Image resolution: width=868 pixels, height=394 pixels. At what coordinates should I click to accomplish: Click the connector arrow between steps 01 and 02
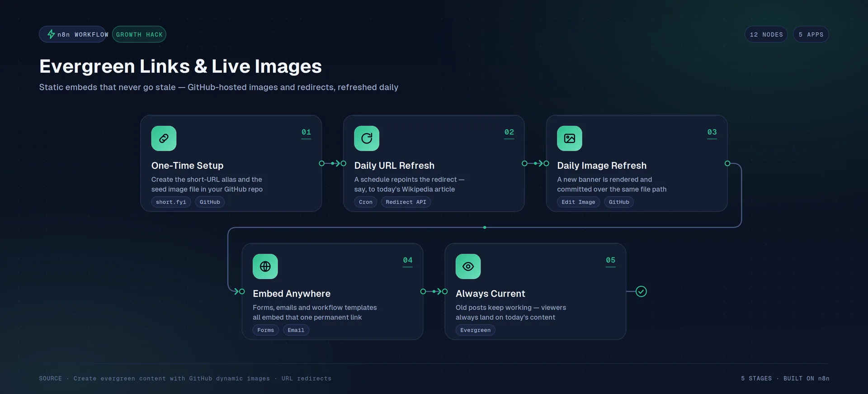pos(333,163)
